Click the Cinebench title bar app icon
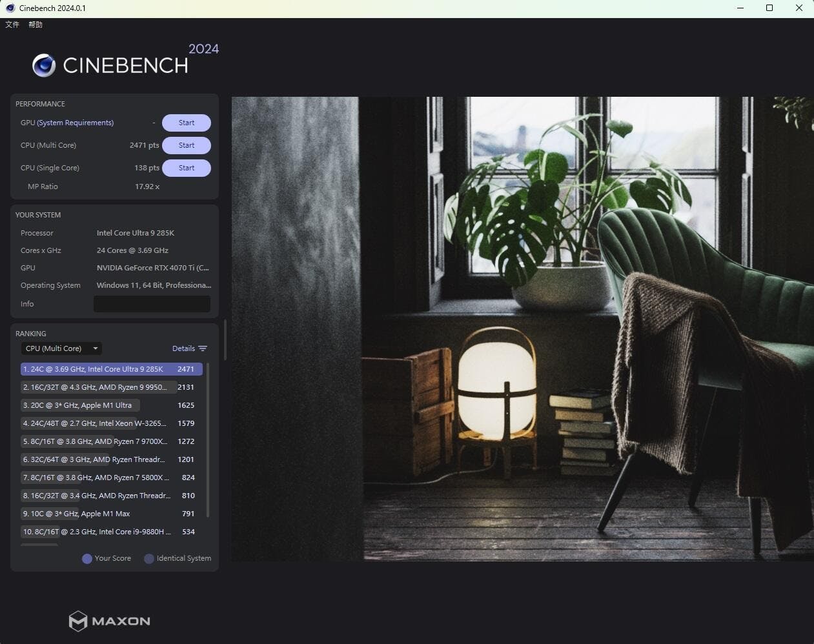The width and height of the screenshot is (814, 644). pyautogui.click(x=10, y=8)
